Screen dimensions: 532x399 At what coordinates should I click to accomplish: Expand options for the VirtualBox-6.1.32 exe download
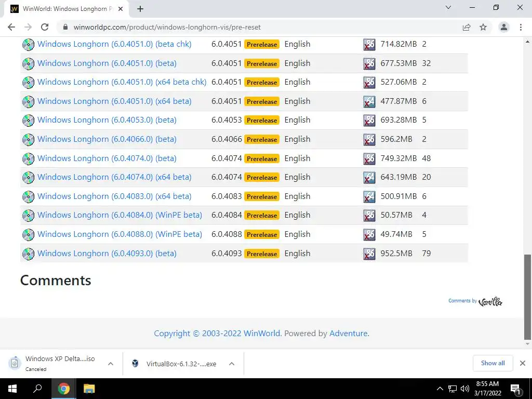pos(232,364)
